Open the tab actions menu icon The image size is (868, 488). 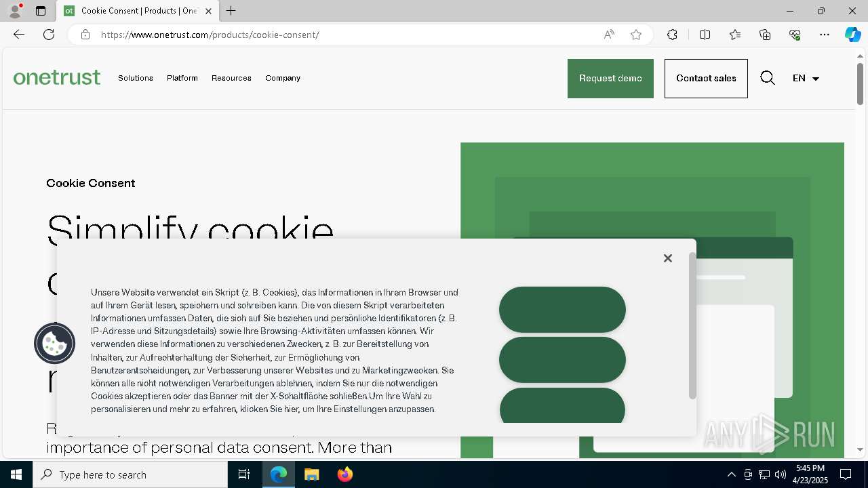click(41, 11)
